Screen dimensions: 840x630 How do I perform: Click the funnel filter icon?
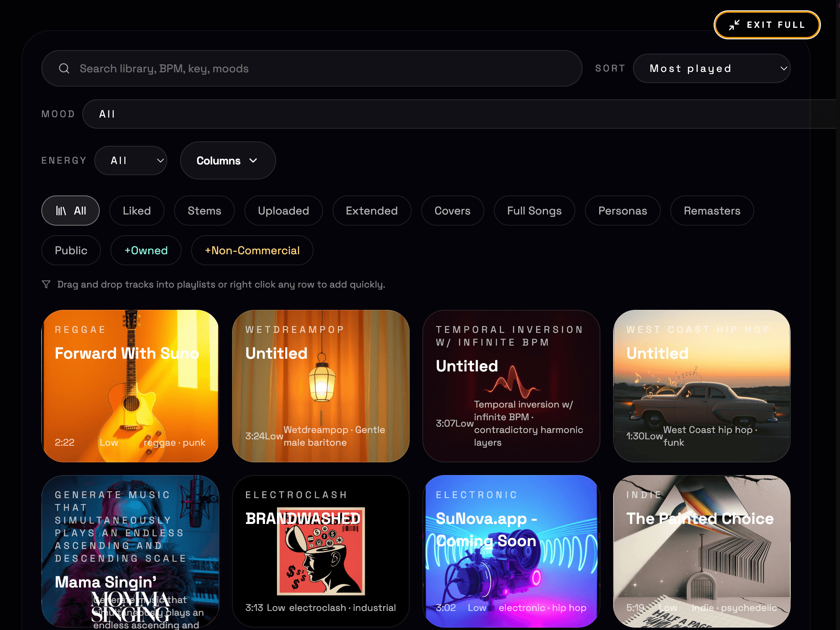tap(46, 284)
